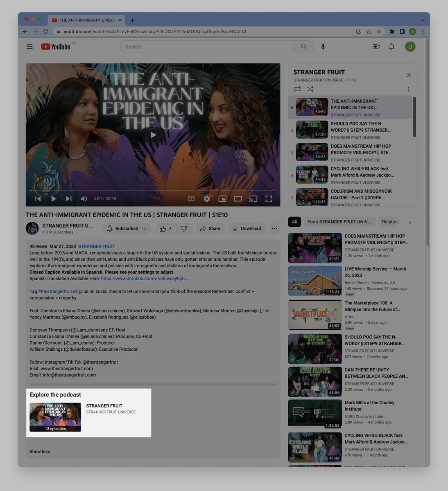448x491 pixels.
Task: Open YouTube notifications bell
Action: [x=391, y=46]
